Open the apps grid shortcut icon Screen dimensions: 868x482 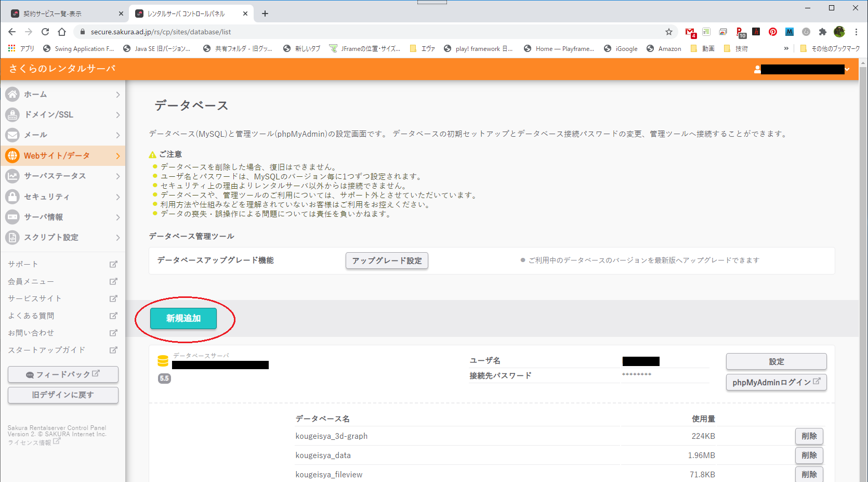pyautogui.click(x=12, y=48)
